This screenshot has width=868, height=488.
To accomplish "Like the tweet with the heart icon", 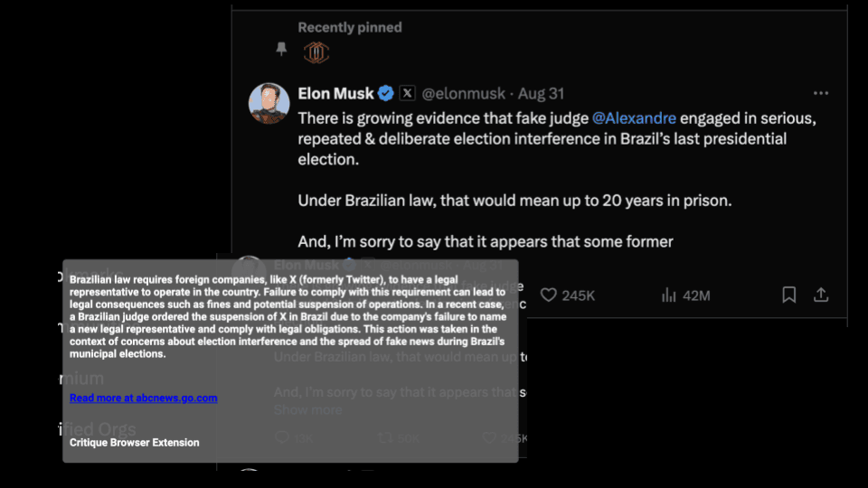I will (548, 296).
